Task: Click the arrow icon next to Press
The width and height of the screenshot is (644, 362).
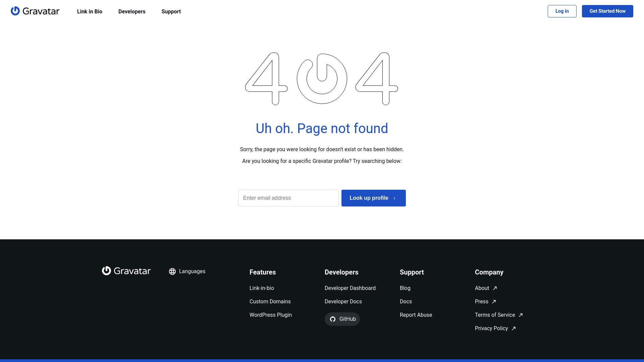Action: point(494,302)
